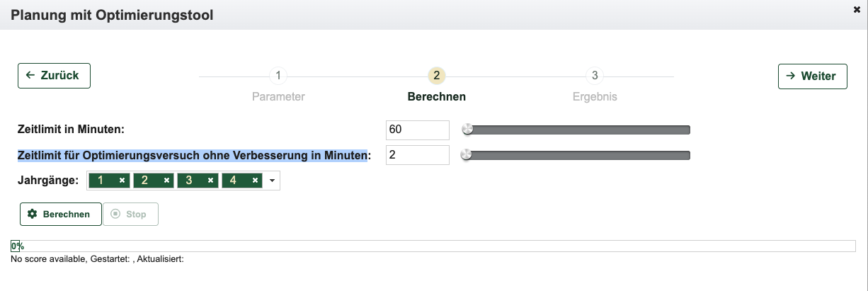The width and height of the screenshot is (868, 291).
Task: Click the right arrow icon on Weiter
Action: (791, 76)
